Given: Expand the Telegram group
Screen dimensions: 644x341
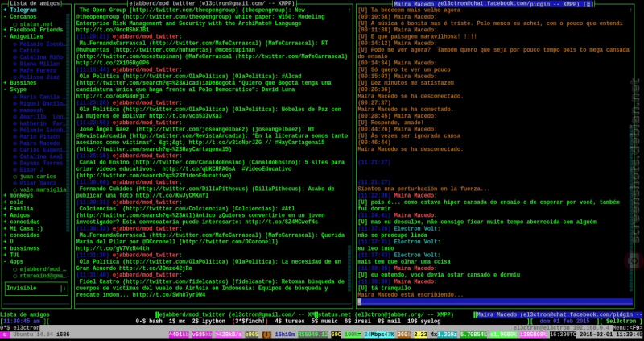Looking at the screenshot, I should coord(6,10).
